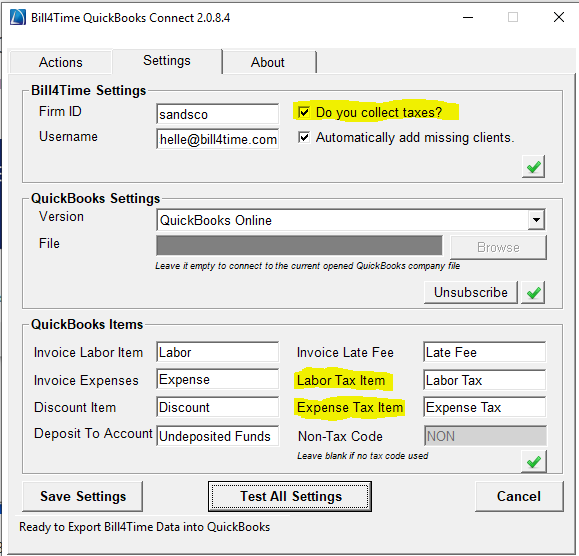Click the disabled Browse button

coord(498,247)
